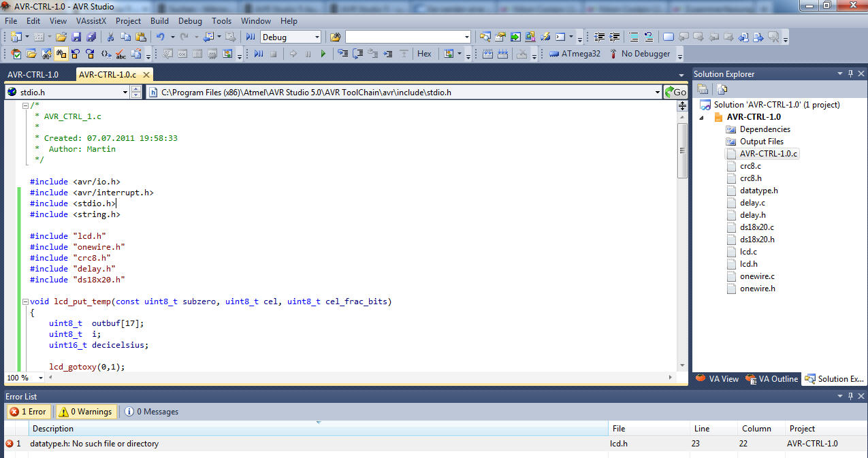Click the Go button beside the file path
This screenshot has height=458, width=868.
675,91
